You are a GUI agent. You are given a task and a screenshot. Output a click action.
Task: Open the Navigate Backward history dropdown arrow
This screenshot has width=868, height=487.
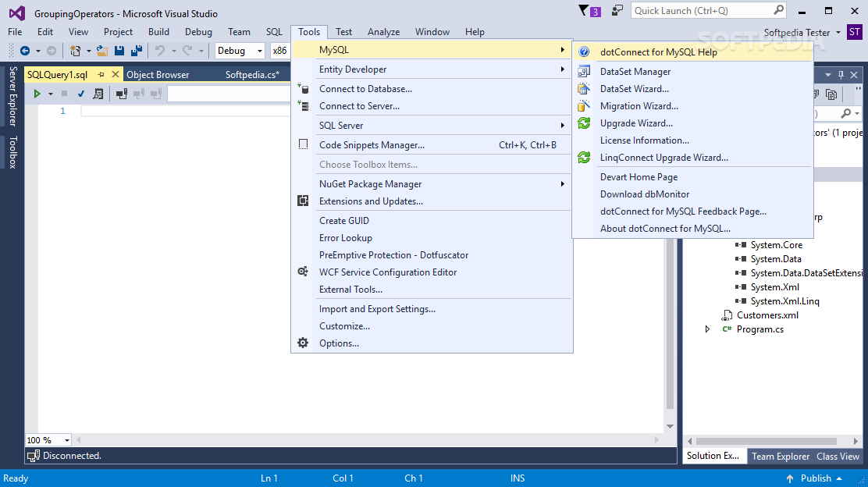click(38, 51)
